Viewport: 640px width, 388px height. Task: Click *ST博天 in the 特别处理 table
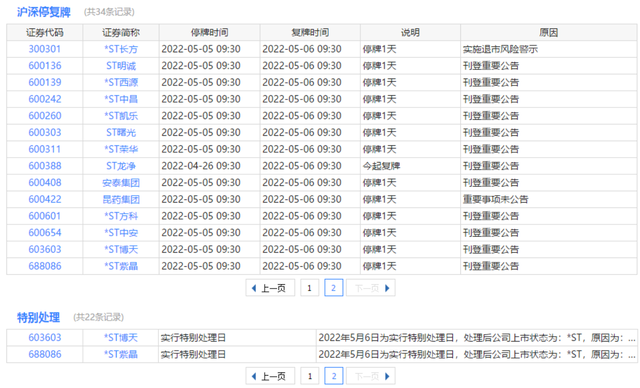pyautogui.click(x=121, y=338)
